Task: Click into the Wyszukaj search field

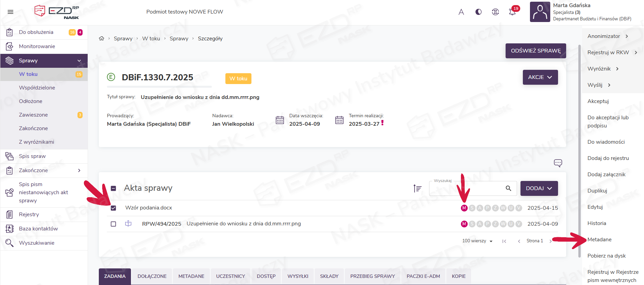Action: pos(467,189)
